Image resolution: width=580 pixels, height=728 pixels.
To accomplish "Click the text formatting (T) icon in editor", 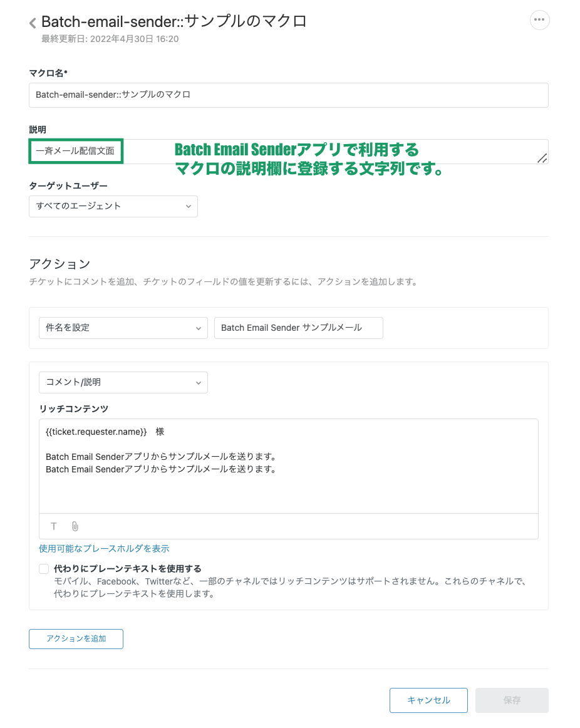I will [53, 526].
